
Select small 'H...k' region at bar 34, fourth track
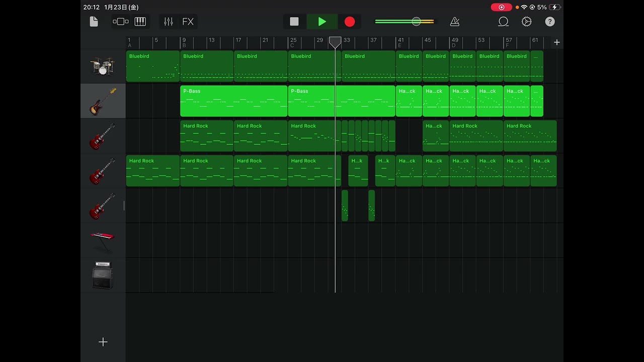tap(358, 171)
